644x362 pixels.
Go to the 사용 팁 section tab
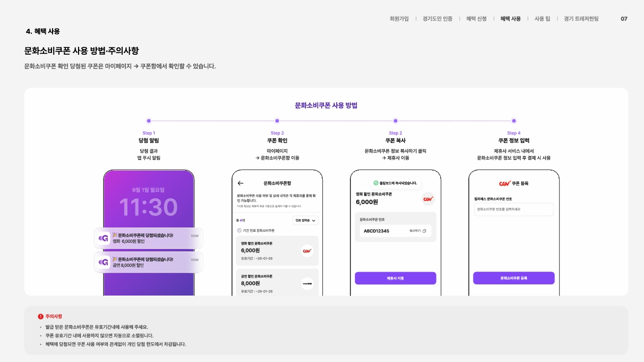pos(542,19)
